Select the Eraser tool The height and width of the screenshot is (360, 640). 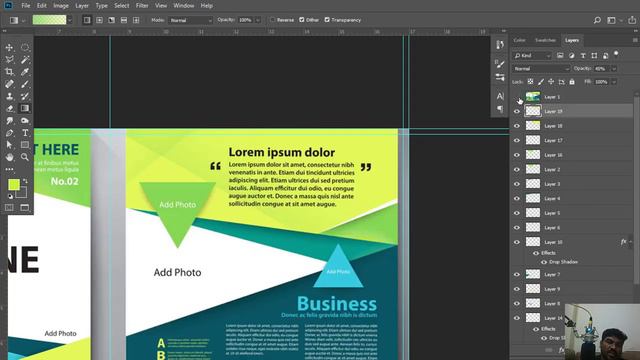coord(9,109)
